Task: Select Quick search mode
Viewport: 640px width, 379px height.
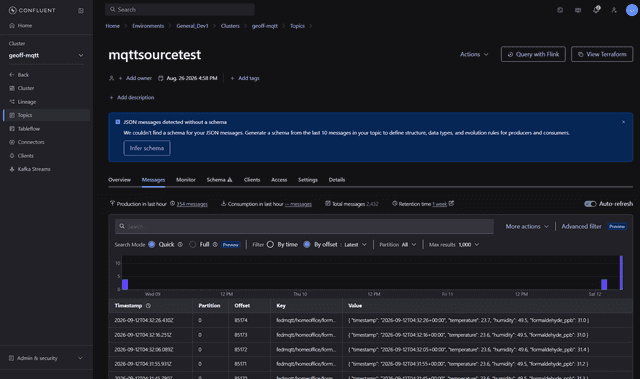Action: [x=152, y=244]
